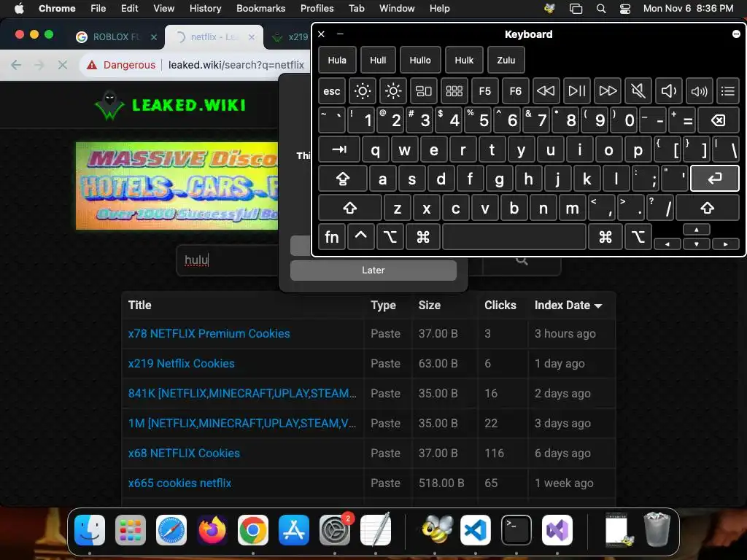
Task: Open the 'x78 NETFLIX Premium Cookies' link
Action: (209, 333)
